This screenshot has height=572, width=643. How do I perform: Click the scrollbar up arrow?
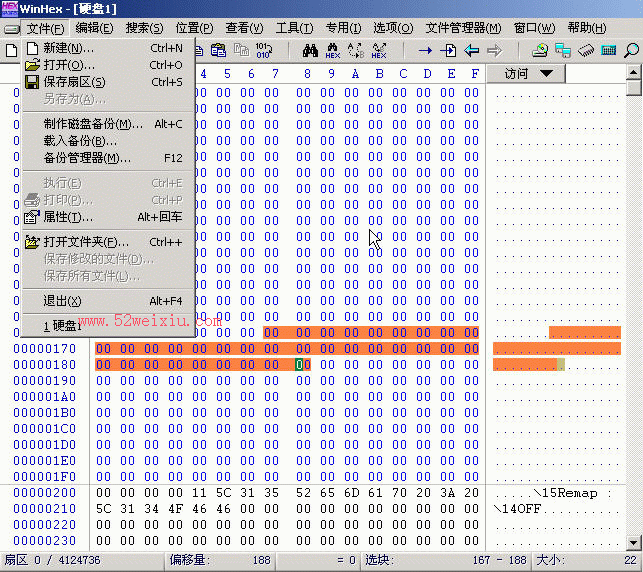pyautogui.click(x=634, y=73)
